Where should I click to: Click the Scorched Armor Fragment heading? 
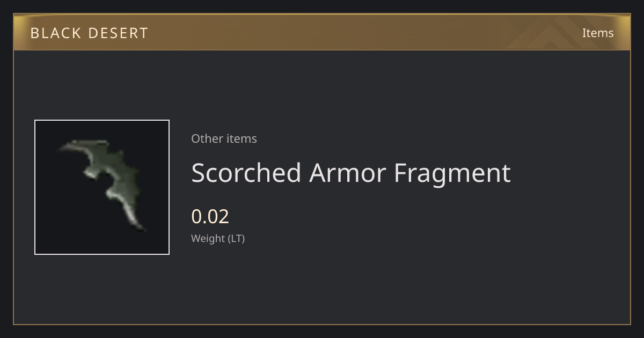tap(351, 173)
